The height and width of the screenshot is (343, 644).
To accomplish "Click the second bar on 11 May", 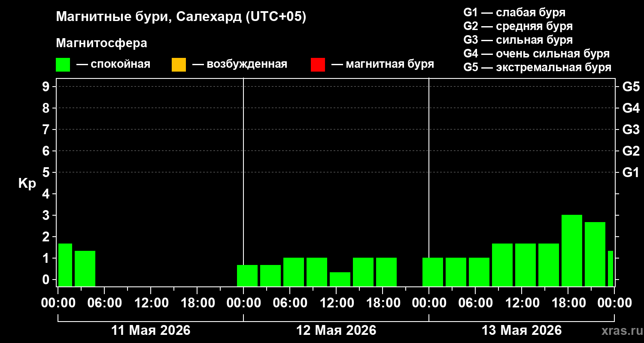I will [x=85, y=268].
